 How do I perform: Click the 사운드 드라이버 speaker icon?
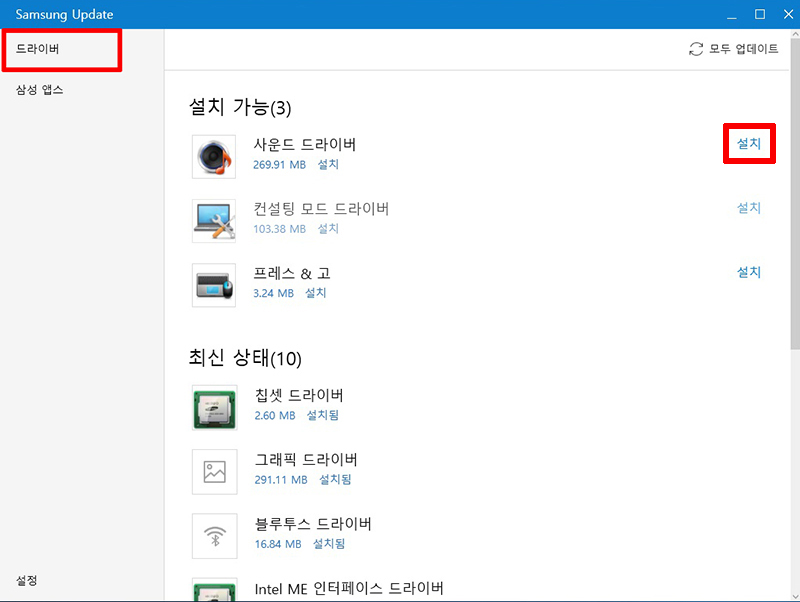[214, 157]
